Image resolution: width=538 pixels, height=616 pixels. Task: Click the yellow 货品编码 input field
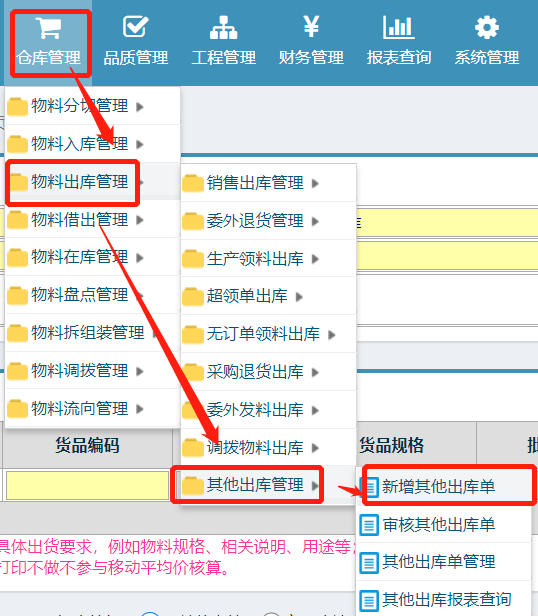click(87, 486)
